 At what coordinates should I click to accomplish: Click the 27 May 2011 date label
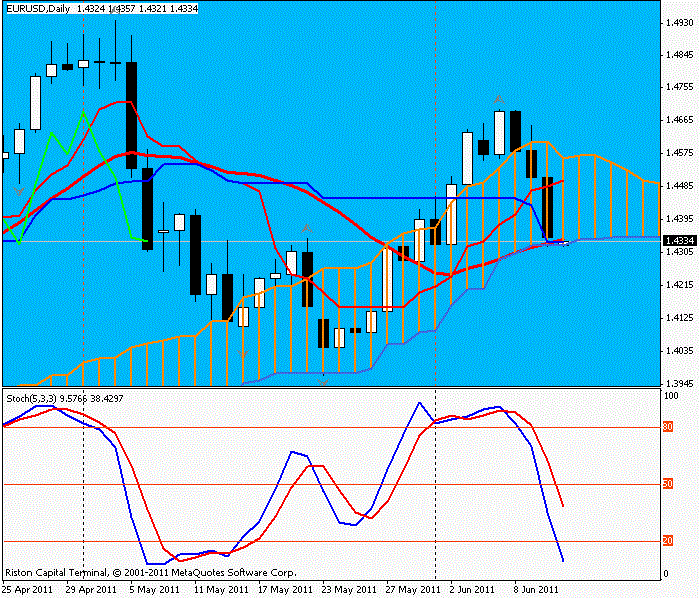(413, 590)
